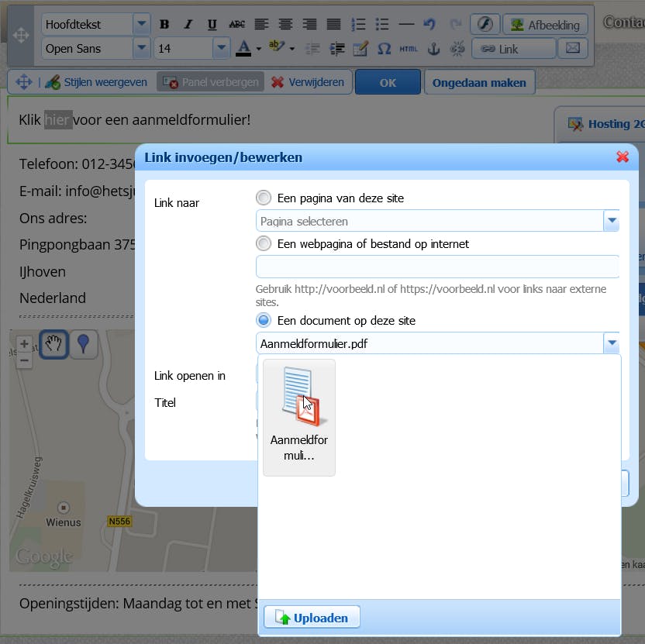This screenshot has width=645, height=644.
Task: Toggle underline formatting
Action: 212,24
